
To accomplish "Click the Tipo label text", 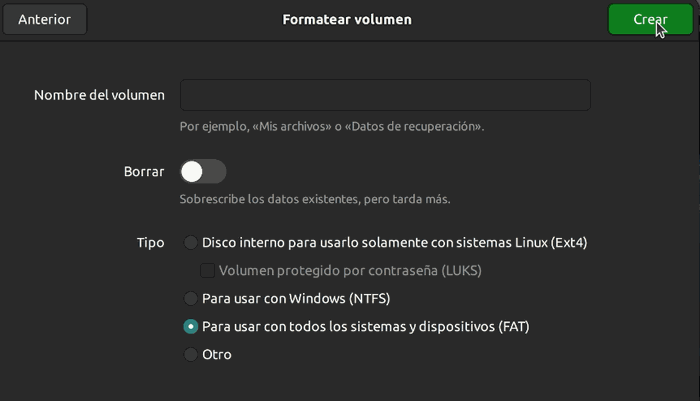I will pos(150,242).
